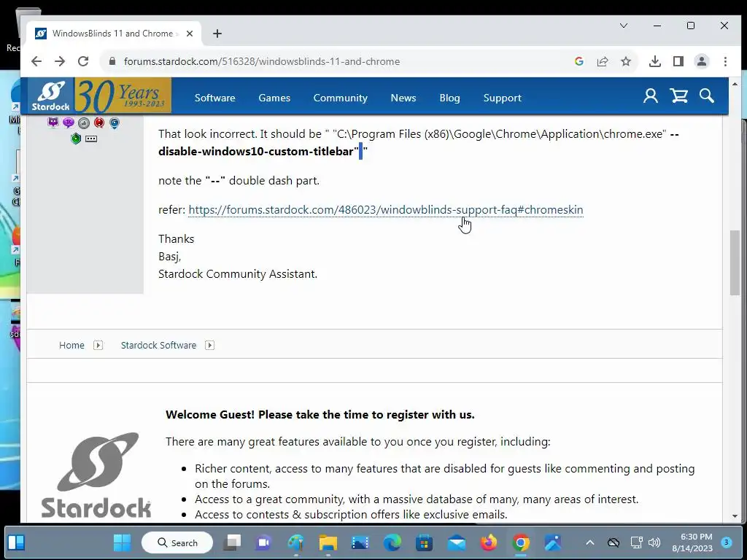Click the Google icon in address bar
Image resolution: width=747 pixels, height=560 pixels.
pyautogui.click(x=578, y=61)
